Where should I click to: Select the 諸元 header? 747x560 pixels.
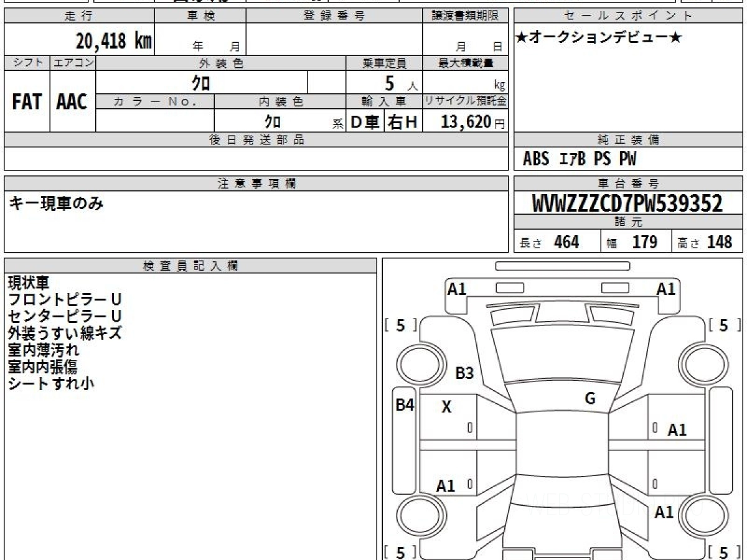[x=628, y=222]
